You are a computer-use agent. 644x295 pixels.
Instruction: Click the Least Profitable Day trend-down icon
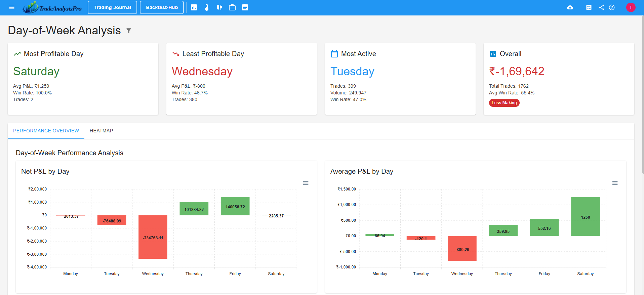click(176, 54)
